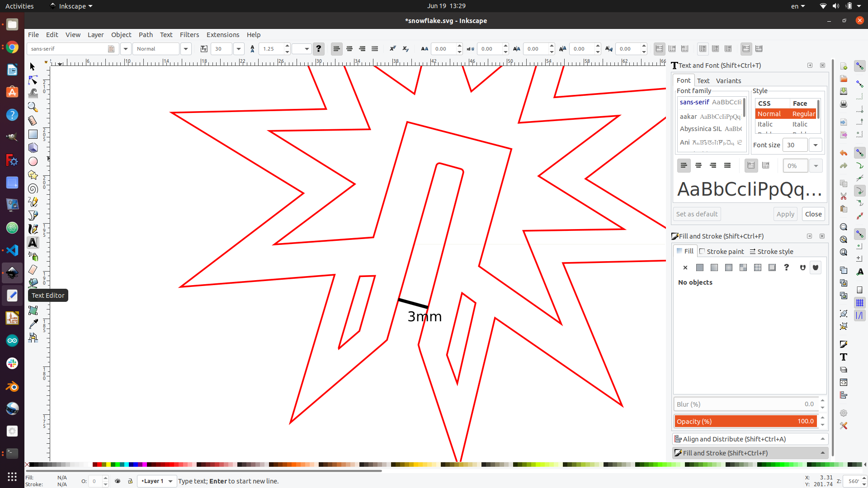The width and height of the screenshot is (868, 488).
Task: Select the Ellipse circle tool
Action: coord(33,161)
